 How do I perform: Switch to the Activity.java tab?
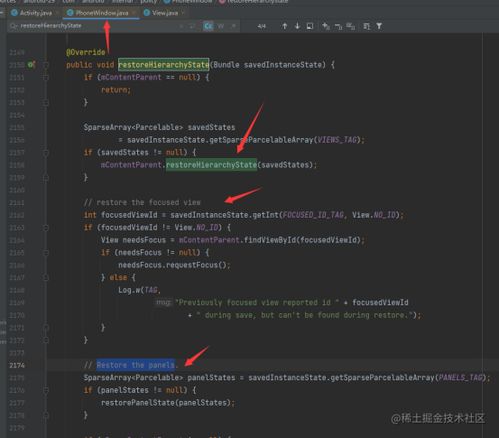click(x=32, y=13)
